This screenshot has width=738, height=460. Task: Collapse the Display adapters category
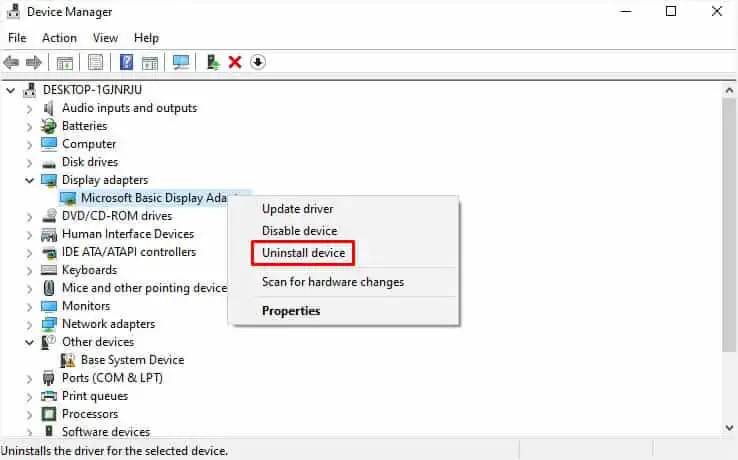pos(29,180)
